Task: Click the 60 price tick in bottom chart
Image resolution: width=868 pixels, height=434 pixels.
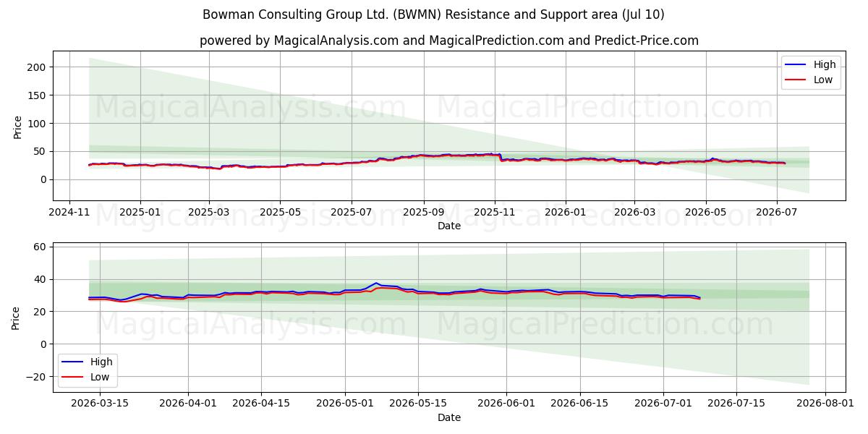Action: (x=41, y=247)
